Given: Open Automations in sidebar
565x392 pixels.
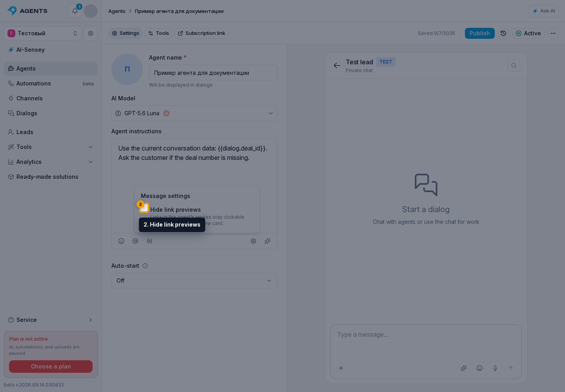Looking at the screenshot, I should point(51,83).
